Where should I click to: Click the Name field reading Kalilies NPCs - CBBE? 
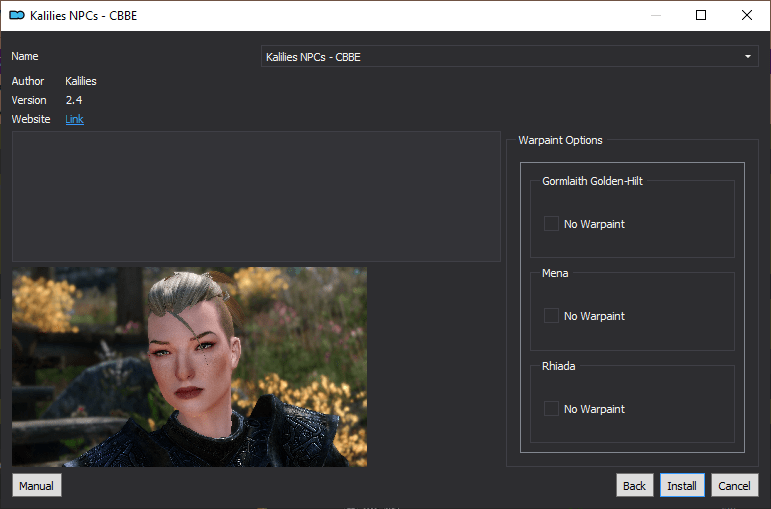509,57
